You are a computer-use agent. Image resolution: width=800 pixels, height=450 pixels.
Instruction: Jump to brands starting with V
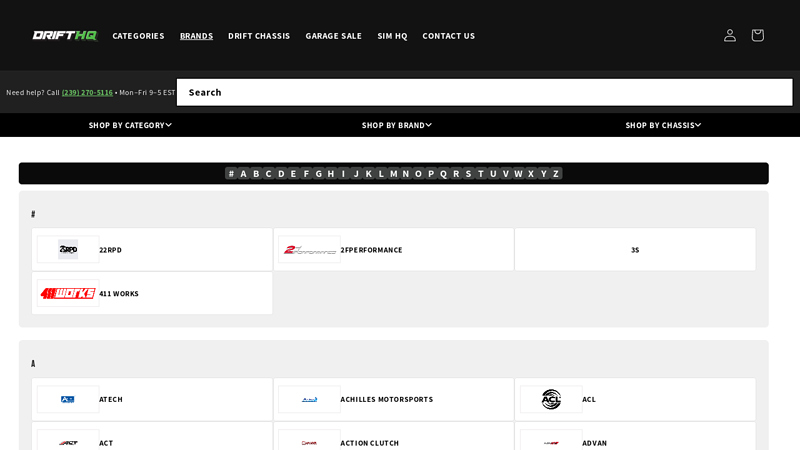click(x=506, y=173)
